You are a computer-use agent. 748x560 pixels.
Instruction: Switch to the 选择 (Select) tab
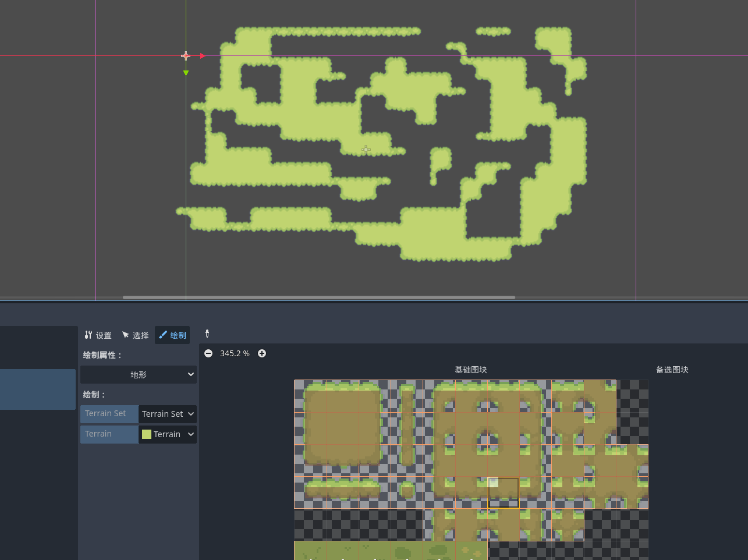(x=135, y=335)
